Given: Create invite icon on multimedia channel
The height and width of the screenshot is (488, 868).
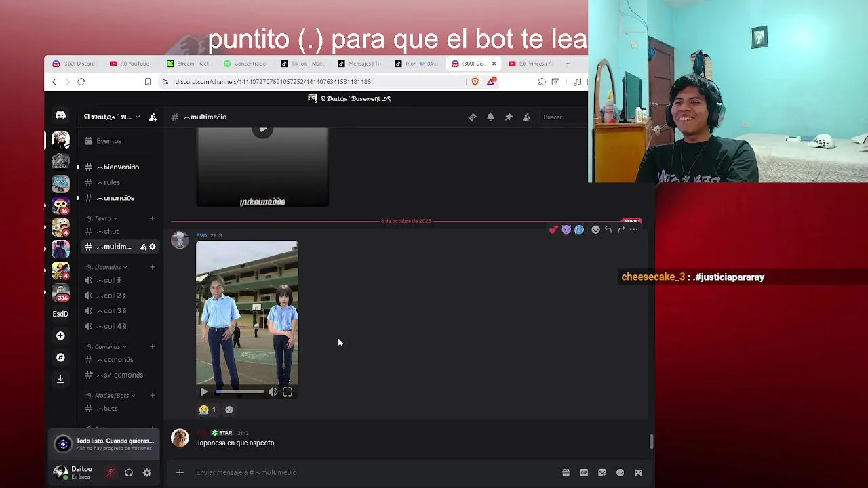Looking at the screenshot, I should 143,247.
